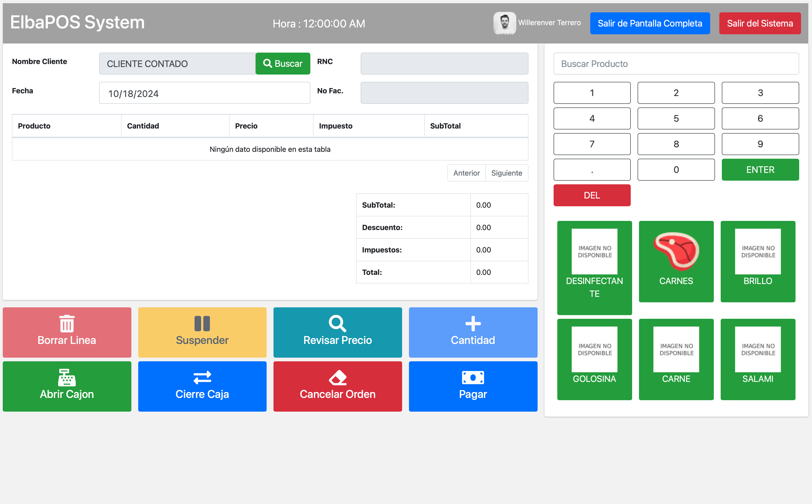Viewport: 812px width, 504px height.
Task: Go to the Anterior page
Action: pos(466,173)
